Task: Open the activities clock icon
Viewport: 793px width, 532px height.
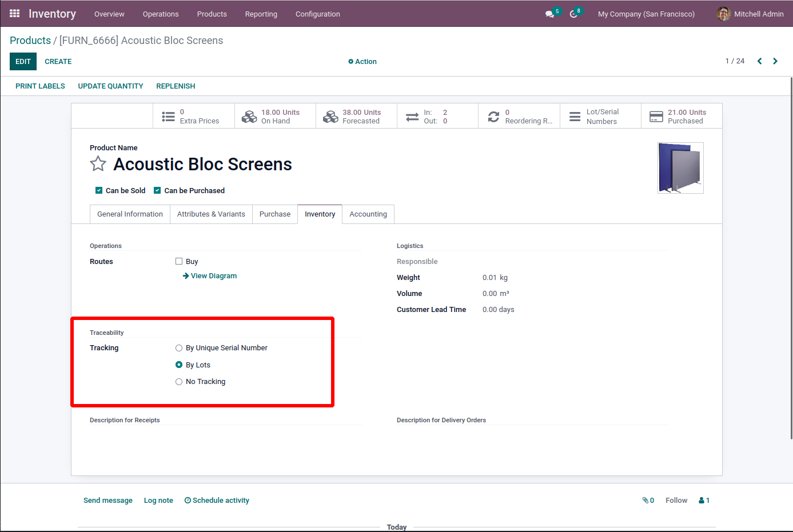Action: [x=573, y=14]
